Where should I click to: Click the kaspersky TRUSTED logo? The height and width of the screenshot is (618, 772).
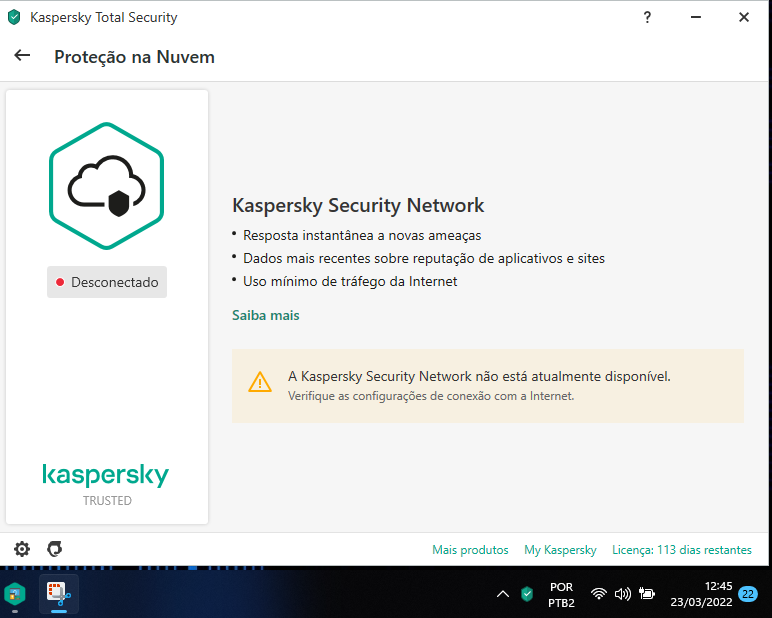click(106, 485)
